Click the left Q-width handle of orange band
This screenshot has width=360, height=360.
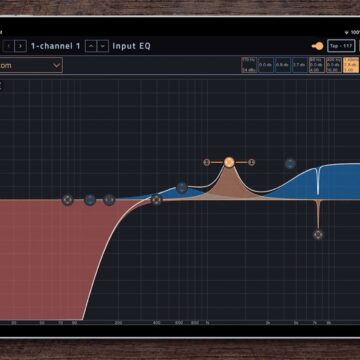[207, 162]
